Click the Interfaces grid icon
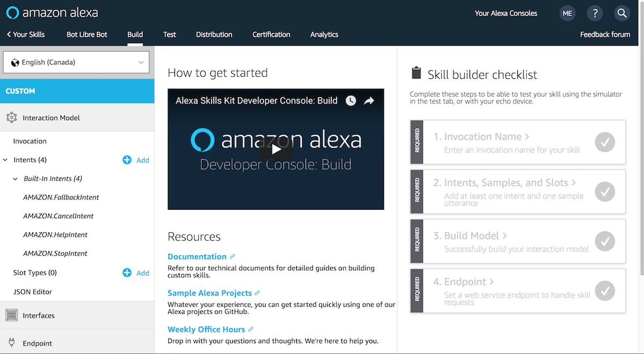This screenshot has width=644, height=354. coord(12,315)
